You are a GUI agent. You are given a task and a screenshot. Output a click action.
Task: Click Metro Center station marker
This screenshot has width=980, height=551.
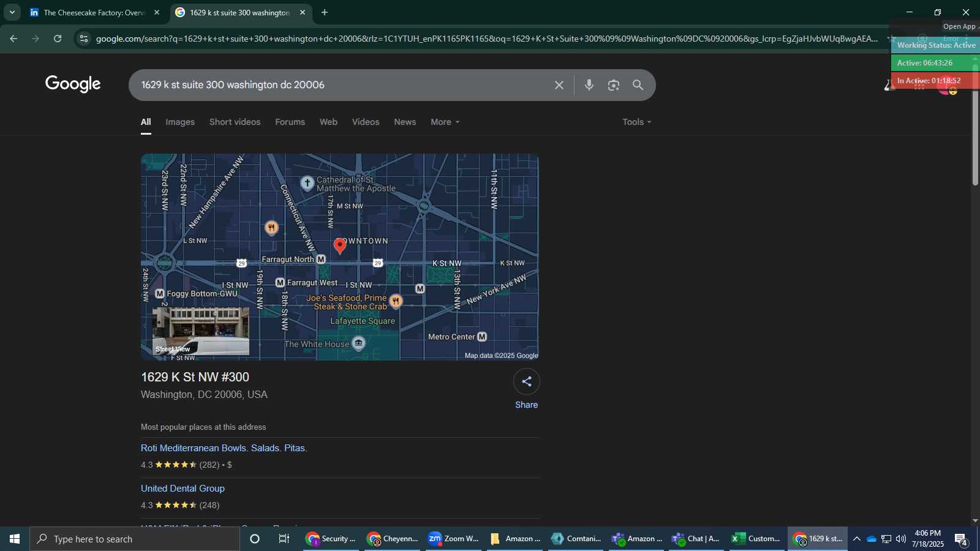(x=482, y=337)
